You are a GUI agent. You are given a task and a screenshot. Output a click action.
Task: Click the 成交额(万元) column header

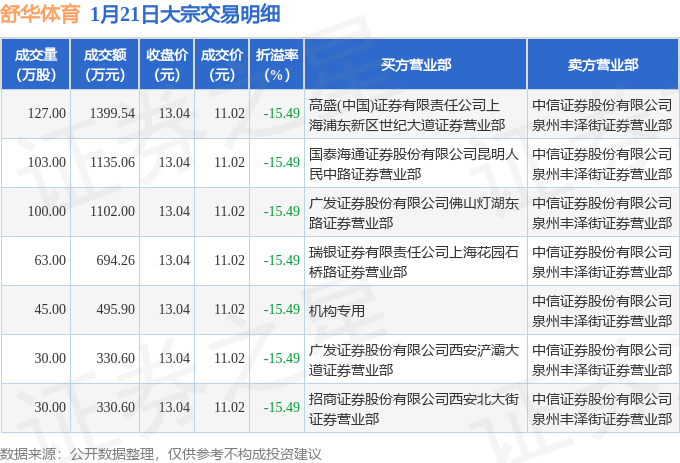pyautogui.click(x=105, y=64)
